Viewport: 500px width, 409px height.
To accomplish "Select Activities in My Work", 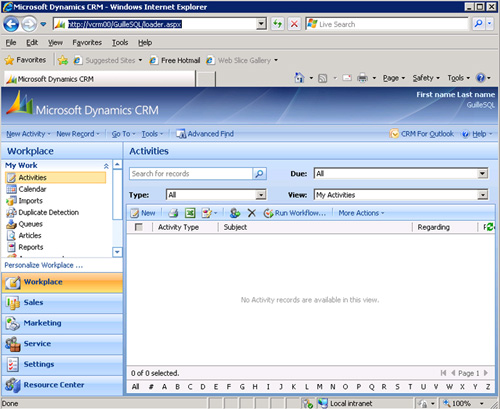I will tap(56, 178).
